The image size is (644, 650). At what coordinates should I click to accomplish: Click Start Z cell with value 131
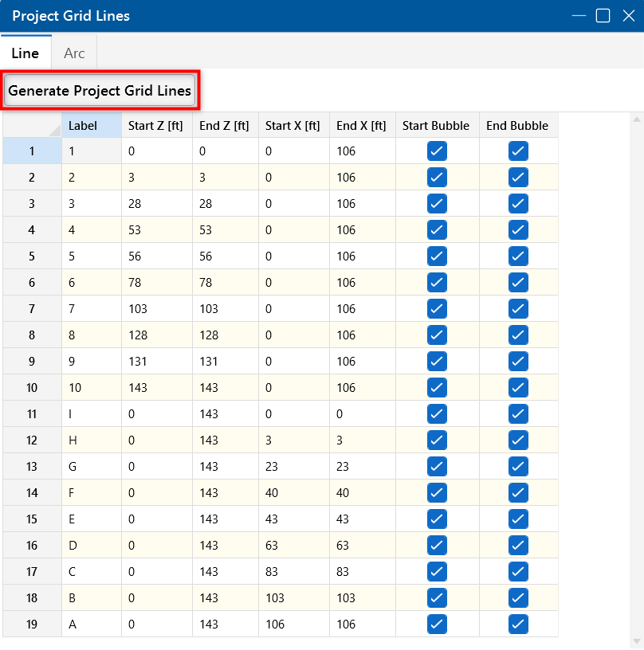point(156,362)
